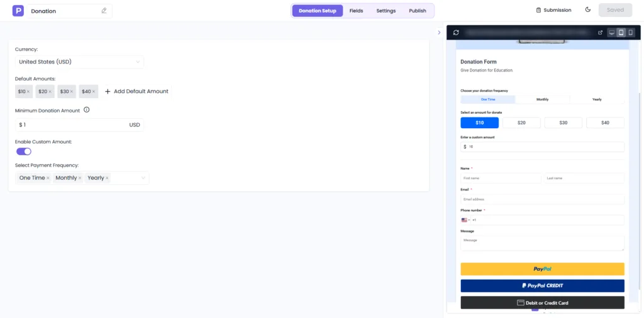Select Monthly frequency in preview
The width and height of the screenshot is (644, 318).
pos(542,99)
